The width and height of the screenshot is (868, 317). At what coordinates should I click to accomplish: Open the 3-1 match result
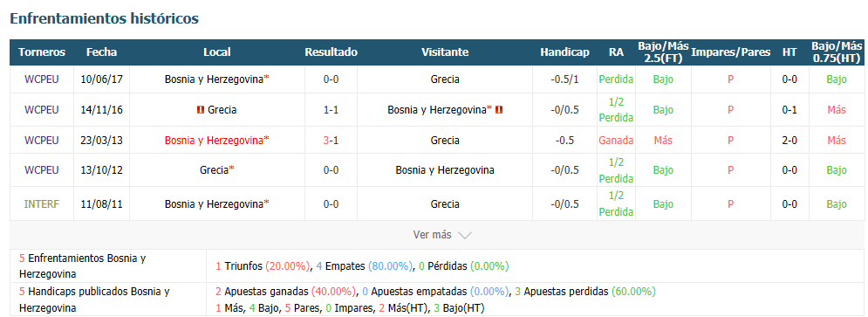point(331,141)
